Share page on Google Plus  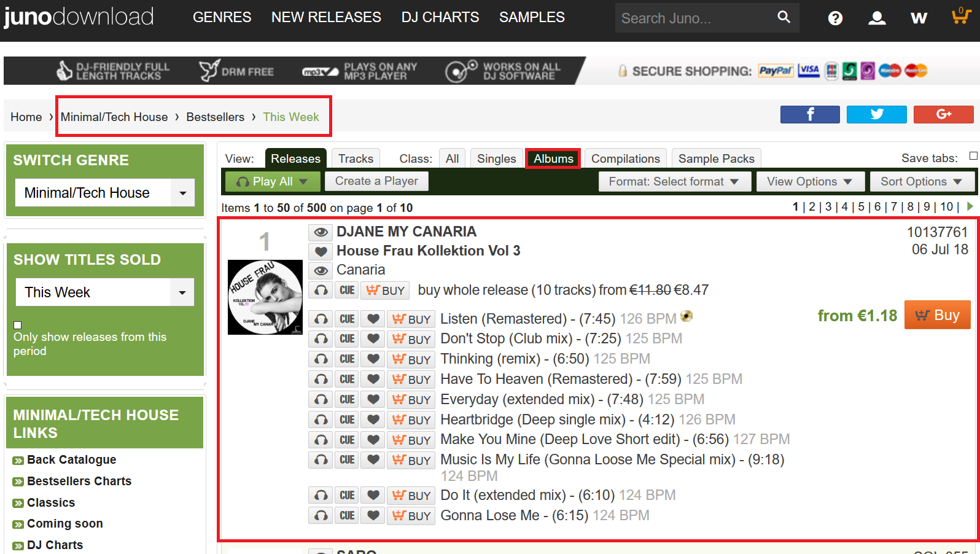coord(943,114)
